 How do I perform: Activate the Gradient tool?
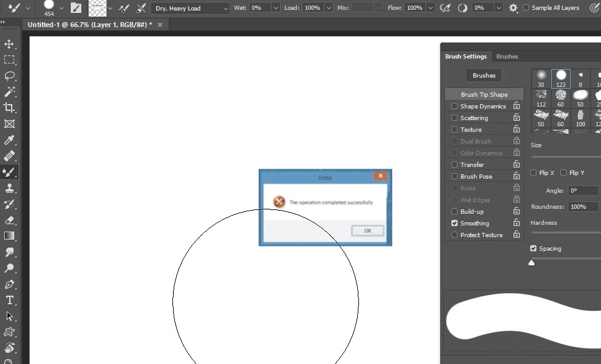[9, 236]
